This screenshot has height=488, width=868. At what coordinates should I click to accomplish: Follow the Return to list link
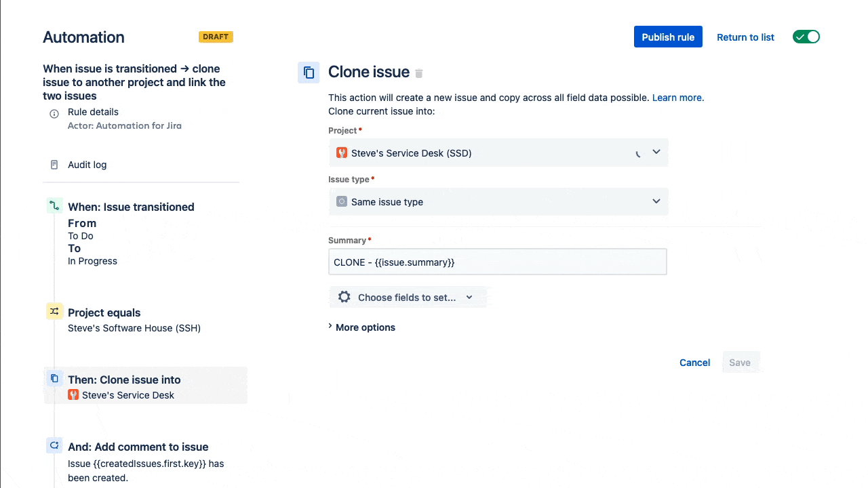(x=745, y=37)
